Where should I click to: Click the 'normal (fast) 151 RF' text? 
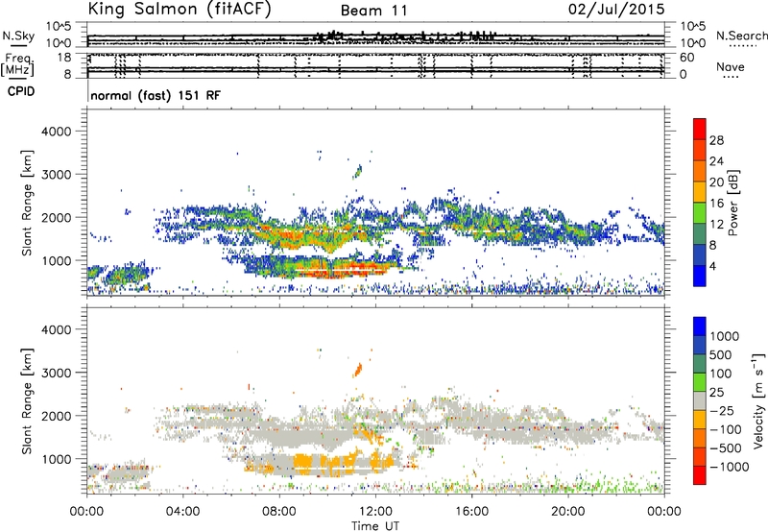[156, 95]
